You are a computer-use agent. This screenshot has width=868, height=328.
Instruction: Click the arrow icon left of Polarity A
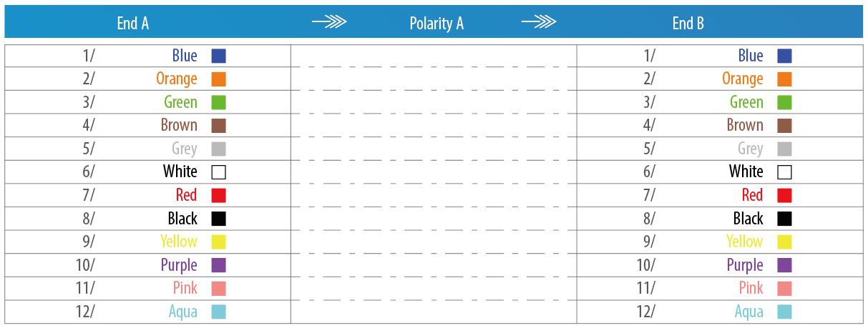(329, 23)
